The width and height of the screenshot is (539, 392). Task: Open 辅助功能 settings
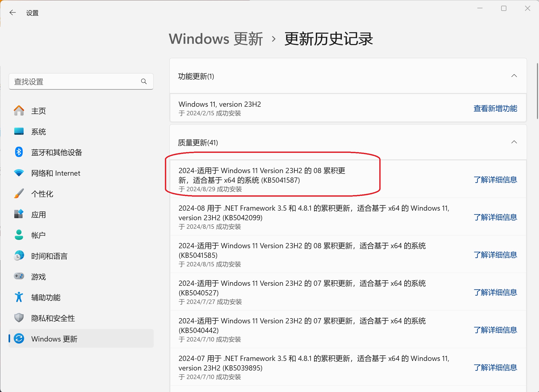coord(81,297)
